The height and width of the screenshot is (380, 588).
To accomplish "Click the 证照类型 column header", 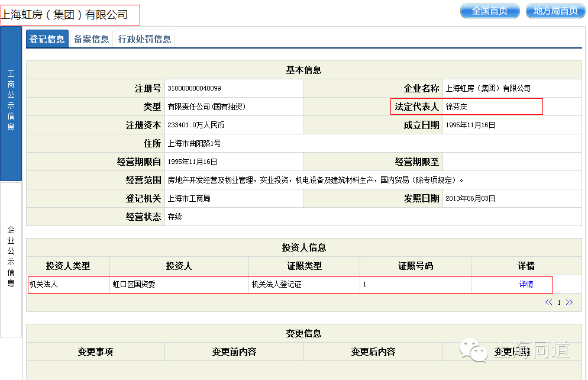I will 304,266.
